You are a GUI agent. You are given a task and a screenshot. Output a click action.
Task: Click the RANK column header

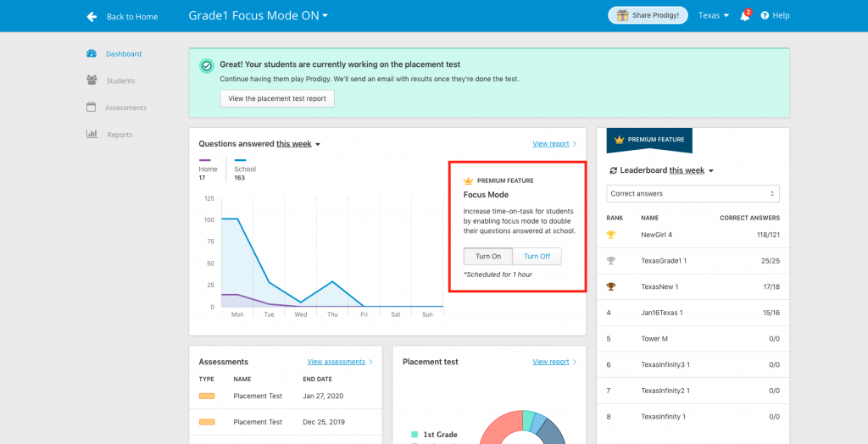[x=615, y=218]
